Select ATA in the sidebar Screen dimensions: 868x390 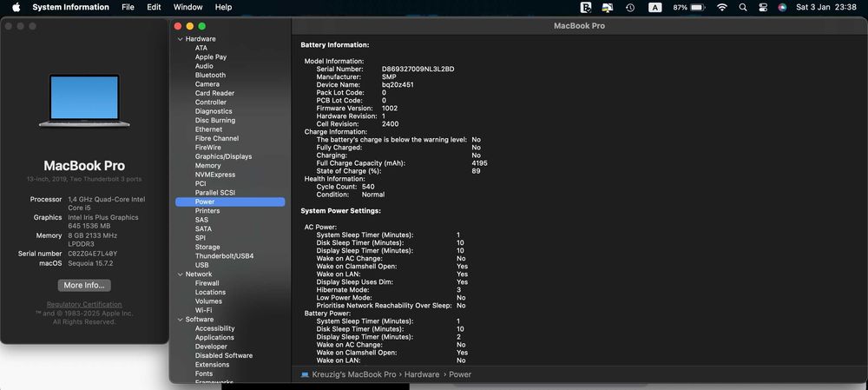click(x=201, y=48)
